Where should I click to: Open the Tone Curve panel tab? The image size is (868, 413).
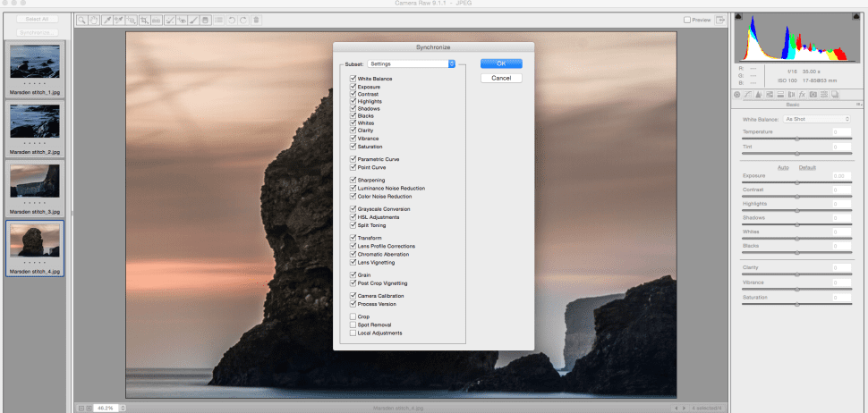[x=748, y=95]
